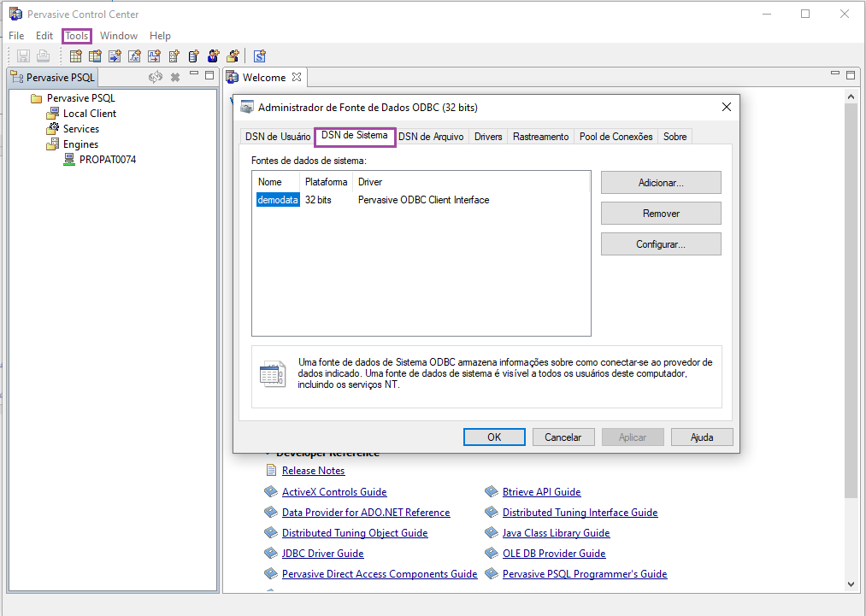Screen dimensions: 866x616
Task: Click the Print toolbar icon
Action: point(43,56)
